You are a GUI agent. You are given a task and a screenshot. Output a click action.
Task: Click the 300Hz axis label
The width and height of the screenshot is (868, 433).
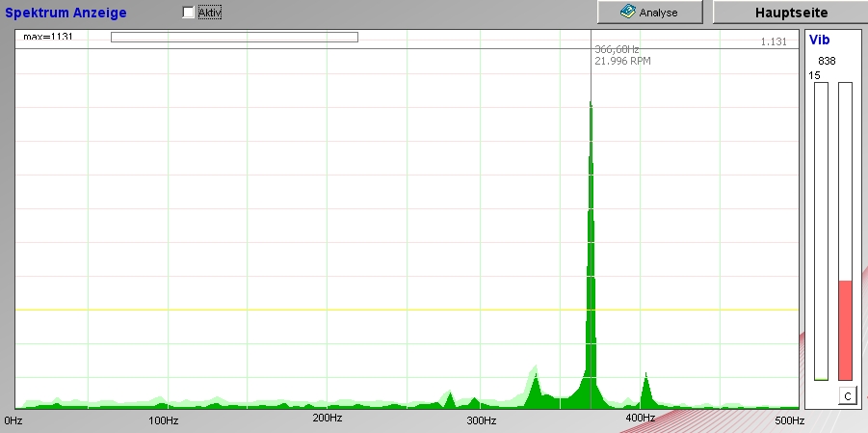pyautogui.click(x=482, y=420)
